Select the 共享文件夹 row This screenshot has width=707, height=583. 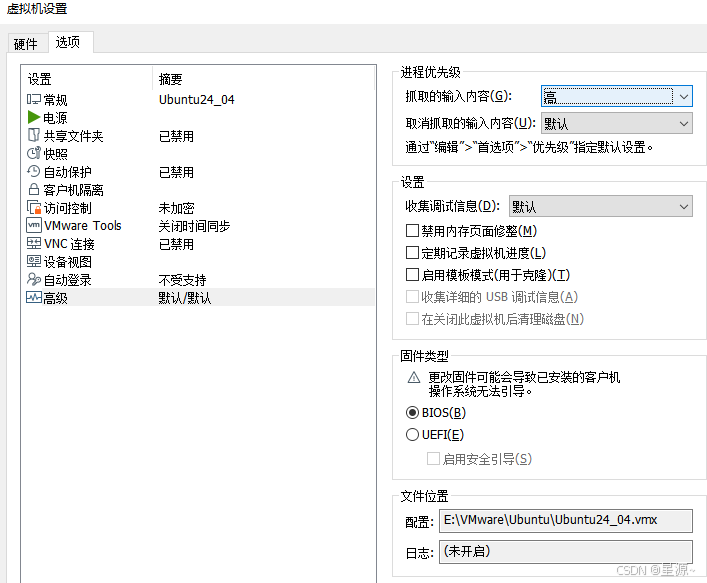[x=198, y=135]
